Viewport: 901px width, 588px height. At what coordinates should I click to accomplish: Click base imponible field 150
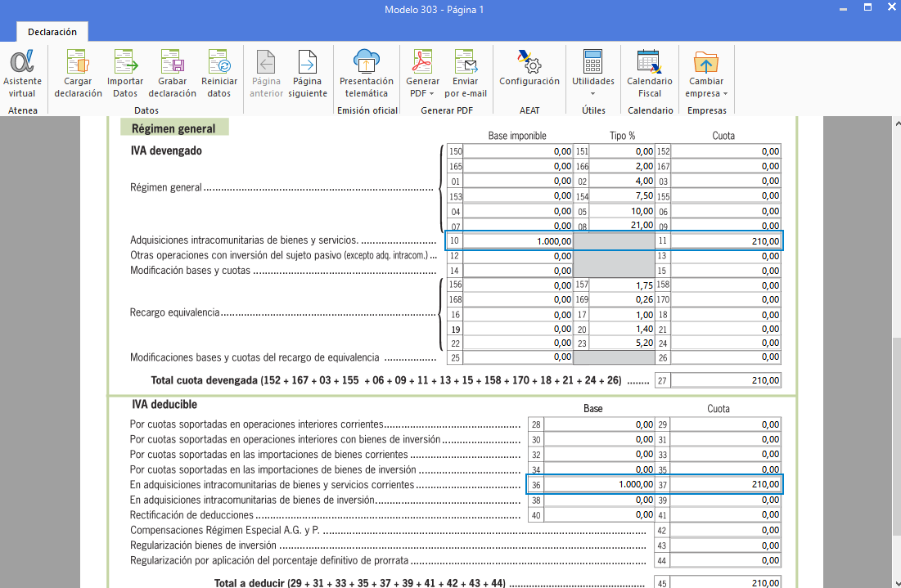tap(517, 151)
